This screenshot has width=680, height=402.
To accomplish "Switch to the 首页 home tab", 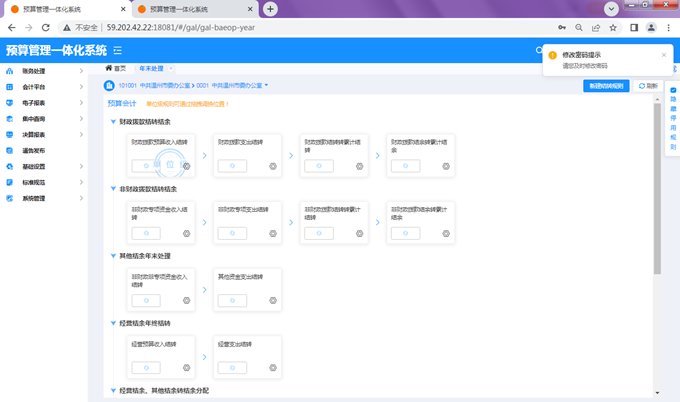I will coord(116,69).
